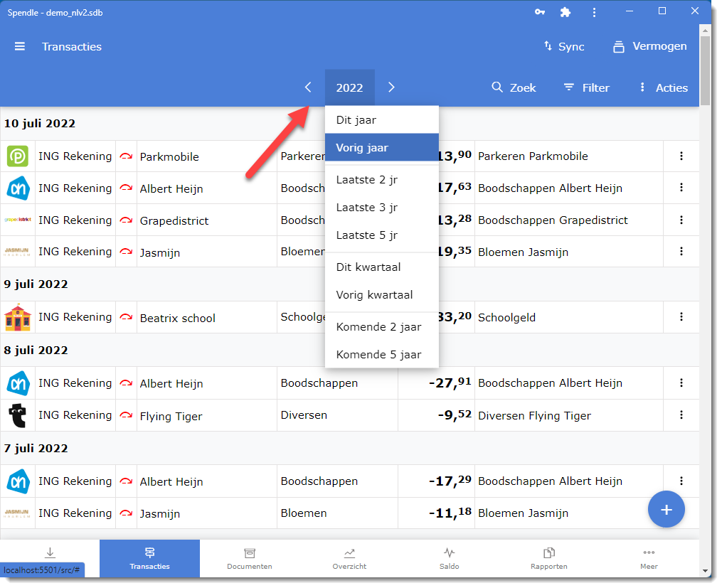The width and height of the screenshot is (722, 588).
Task: Choose 'Laatste 5 jr' period
Action: [382, 235]
